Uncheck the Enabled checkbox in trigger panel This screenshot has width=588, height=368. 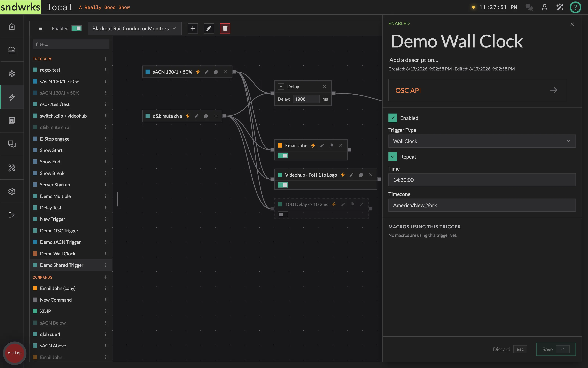[393, 118]
